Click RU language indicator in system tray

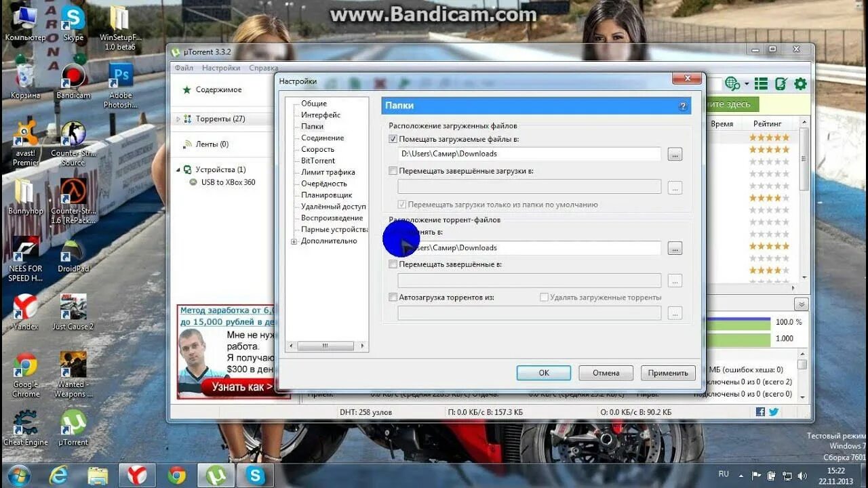pyautogui.click(x=724, y=473)
